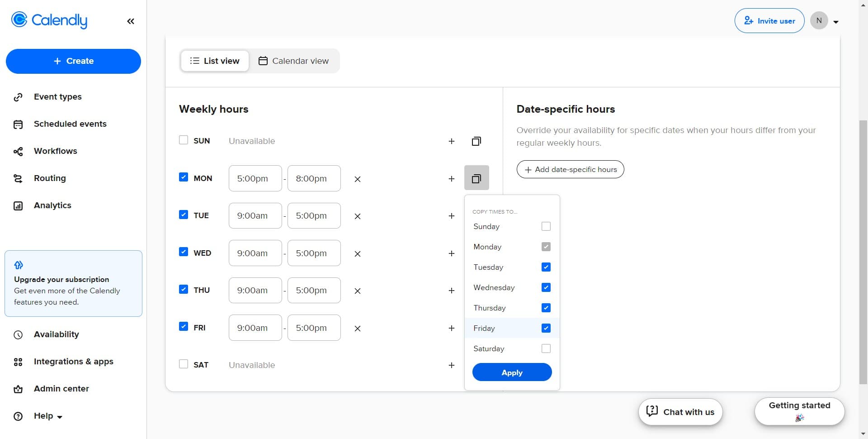Enable availability for Sunday
868x439 pixels.
[x=183, y=139]
